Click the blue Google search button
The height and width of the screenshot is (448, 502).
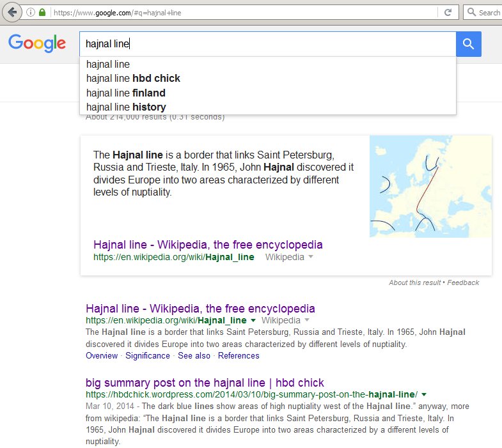[468, 44]
